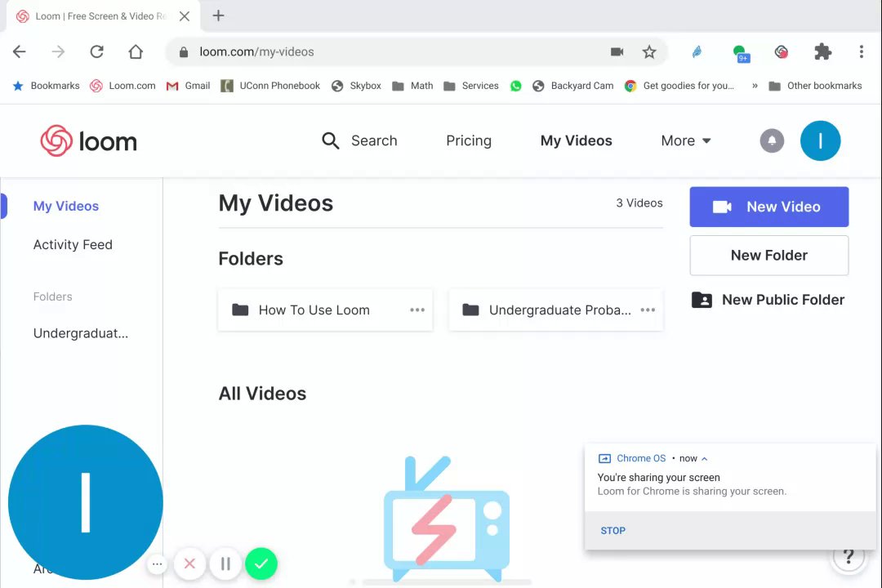
Task: Open the Math bookmarks folder
Action: [x=413, y=86]
